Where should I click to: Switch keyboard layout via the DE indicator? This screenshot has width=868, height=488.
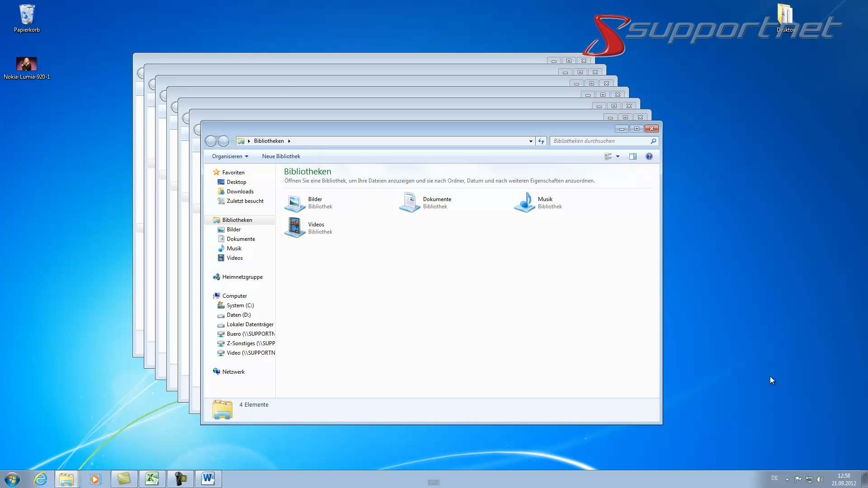(x=775, y=478)
